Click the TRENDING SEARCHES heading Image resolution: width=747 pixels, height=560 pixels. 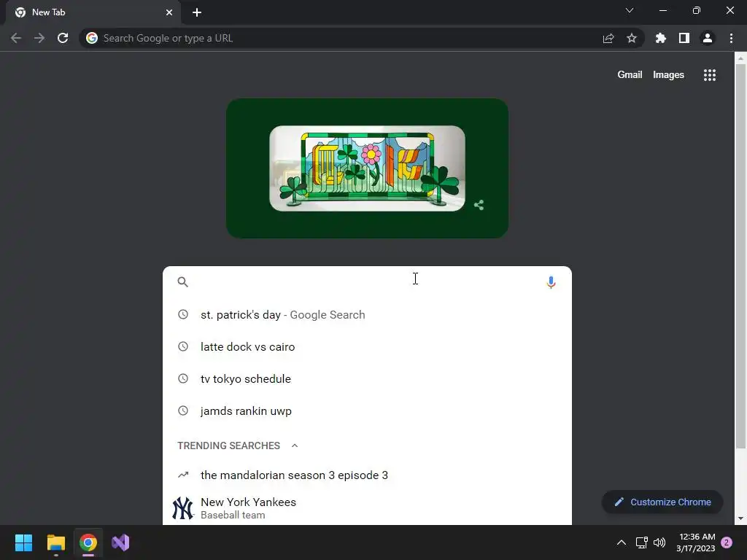pos(228,446)
